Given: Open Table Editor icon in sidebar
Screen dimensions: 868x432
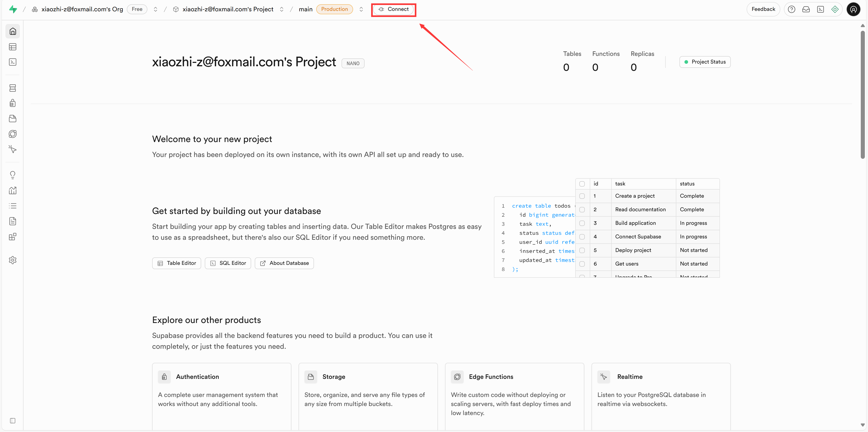Looking at the screenshot, I should (12, 47).
